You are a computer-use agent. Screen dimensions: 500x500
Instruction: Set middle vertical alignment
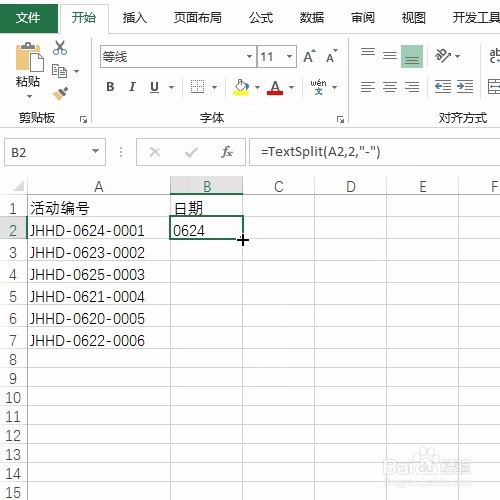pyautogui.click(x=390, y=56)
